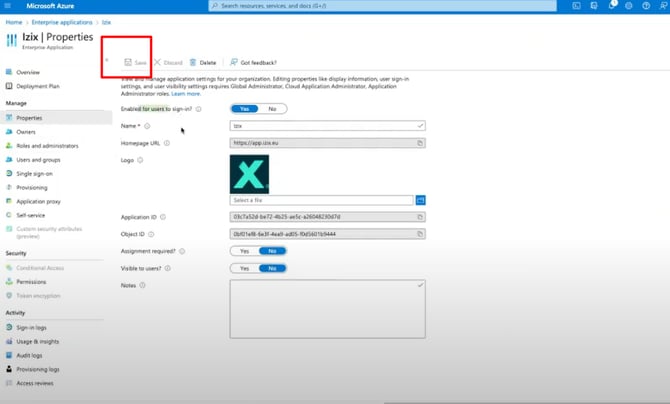The height and width of the screenshot is (404, 670).
Task: Click Delete trash can button
Action: 203,62
